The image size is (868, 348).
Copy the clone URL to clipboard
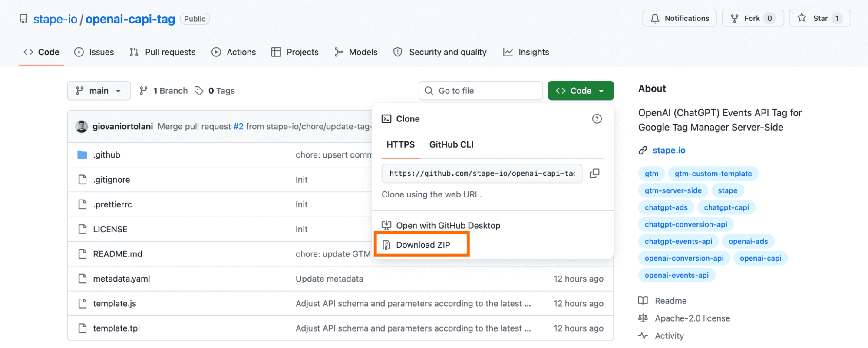(594, 174)
